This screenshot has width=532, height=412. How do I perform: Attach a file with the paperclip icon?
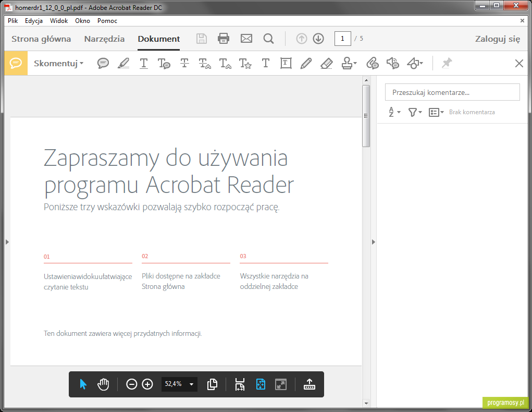pyautogui.click(x=372, y=63)
